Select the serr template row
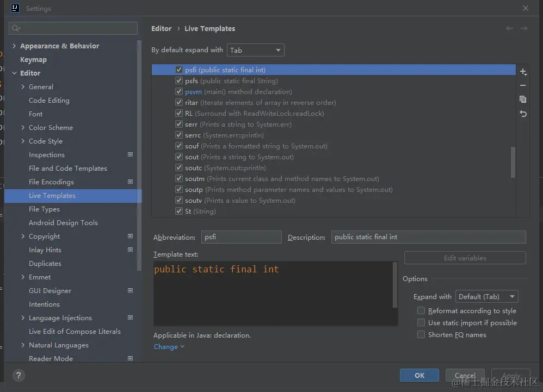The height and width of the screenshot is (392, 543). pos(334,124)
